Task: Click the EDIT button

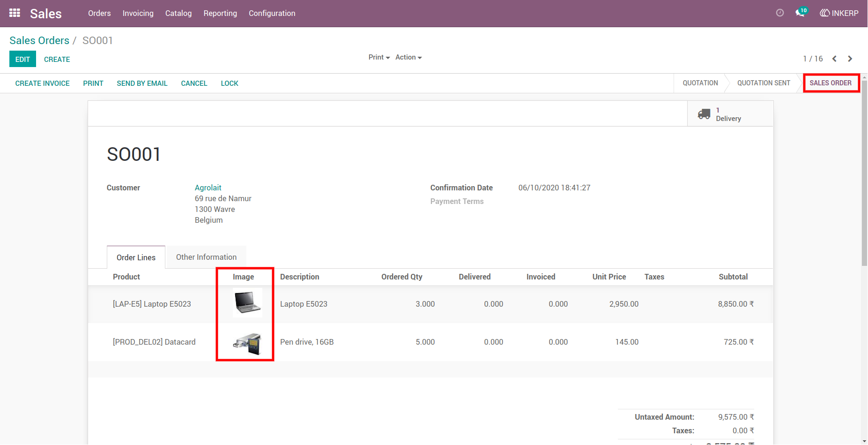Action: [x=22, y=59]
